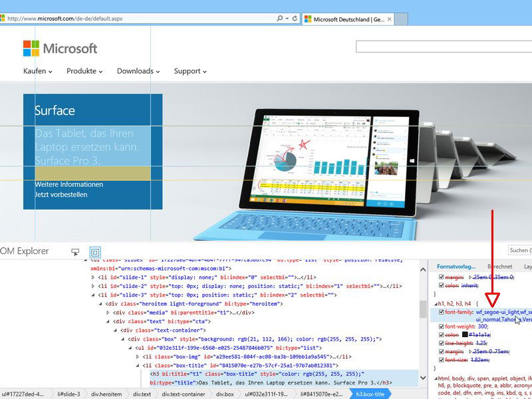The image size is (532, 399).
Task: Open the Produkte navigation menu
Action: tap(84, 71)
